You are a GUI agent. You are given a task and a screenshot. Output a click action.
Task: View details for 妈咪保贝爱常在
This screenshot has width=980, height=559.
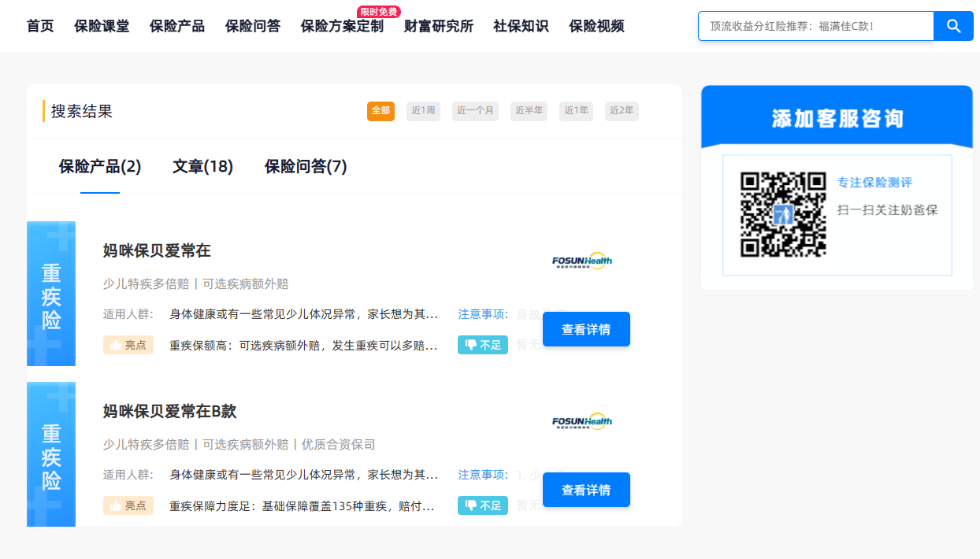click(x=585, y=329)
